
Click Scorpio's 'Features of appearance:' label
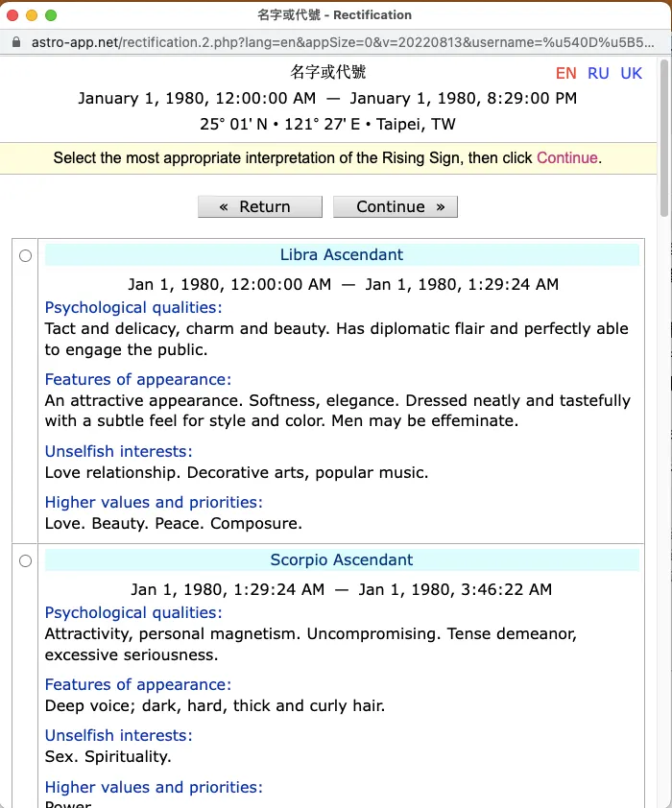click(138, 685)
